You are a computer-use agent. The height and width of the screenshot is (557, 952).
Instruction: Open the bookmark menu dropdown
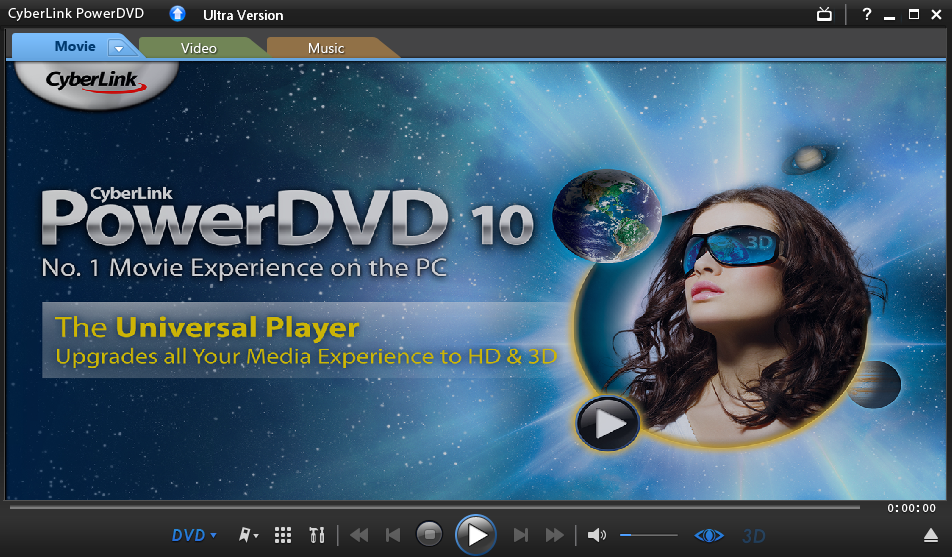[248, 535]
